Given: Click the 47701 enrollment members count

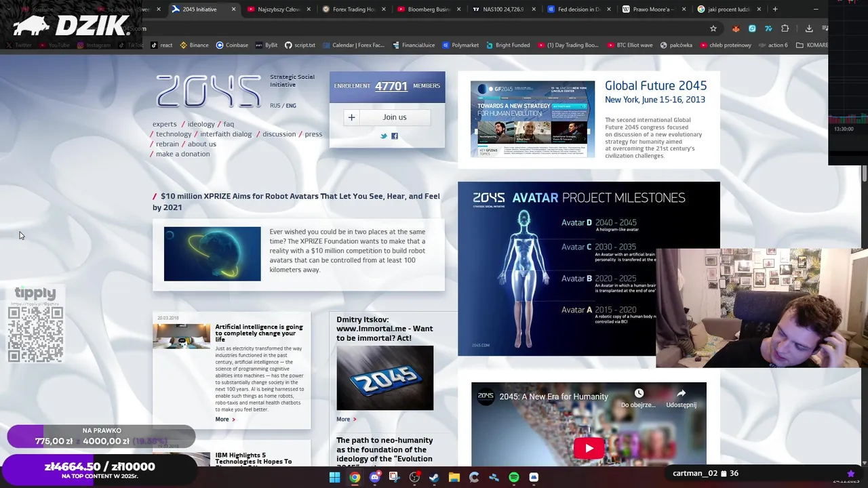Looking at the screenshot, I should tap(391, 86).
